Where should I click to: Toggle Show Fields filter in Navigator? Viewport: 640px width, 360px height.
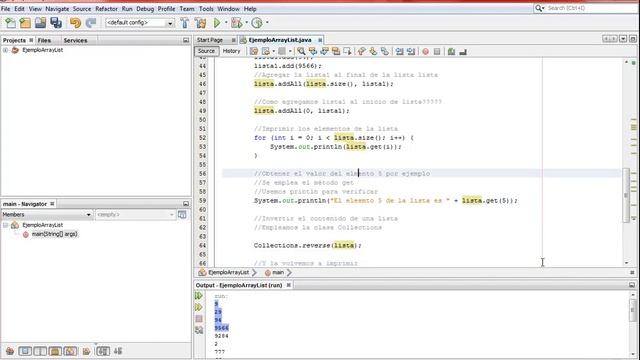coord(25,351)
